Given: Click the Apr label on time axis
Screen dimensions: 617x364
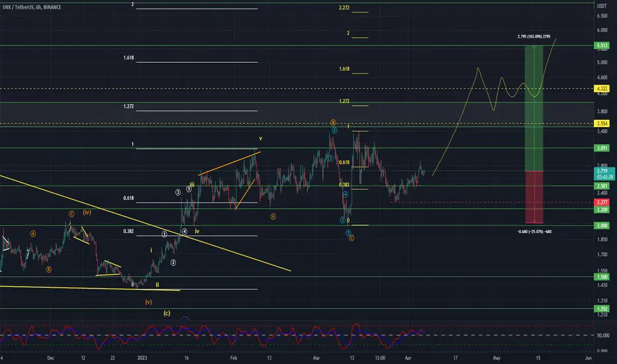Looking at the screenshot, I should 408,358.
